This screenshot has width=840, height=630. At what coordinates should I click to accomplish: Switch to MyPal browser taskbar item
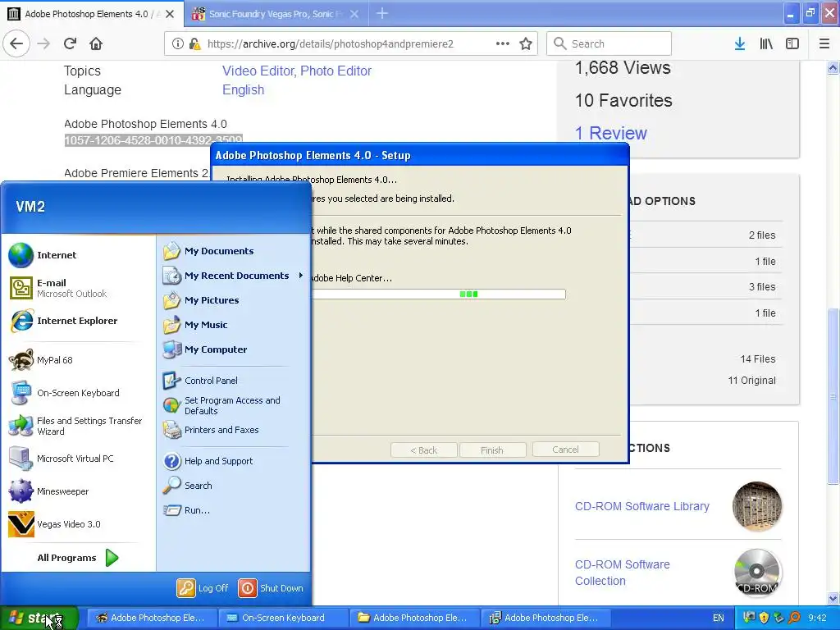[152, 618]
